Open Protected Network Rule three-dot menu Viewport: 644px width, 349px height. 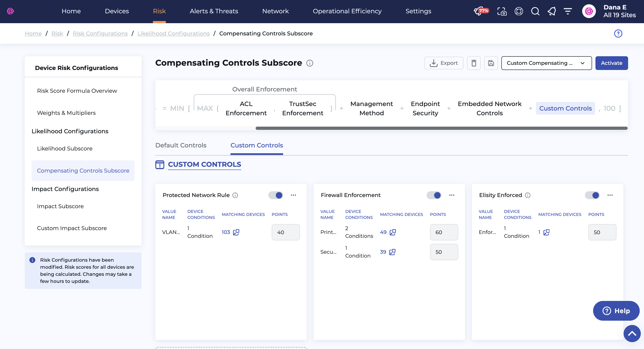[x=293, y=195]
